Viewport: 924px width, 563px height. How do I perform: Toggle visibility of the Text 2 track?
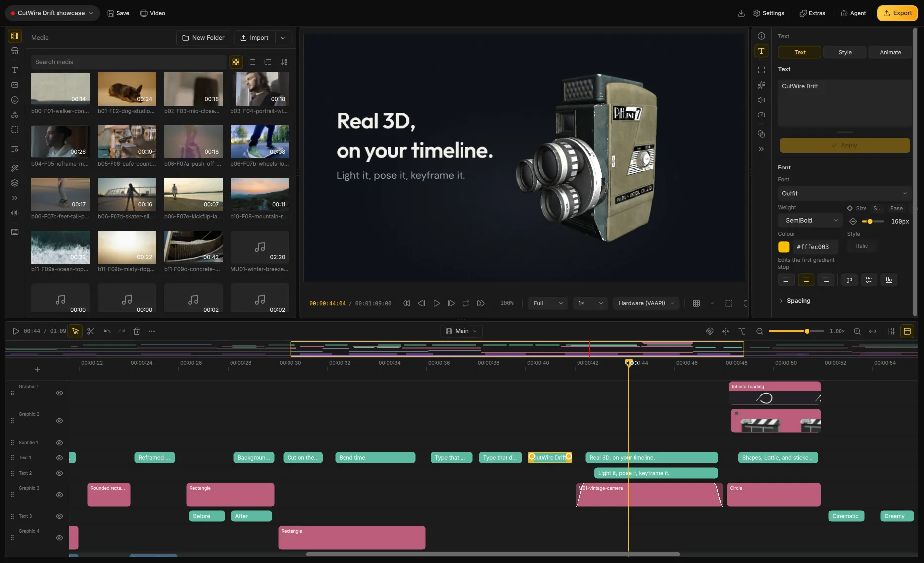59,473
